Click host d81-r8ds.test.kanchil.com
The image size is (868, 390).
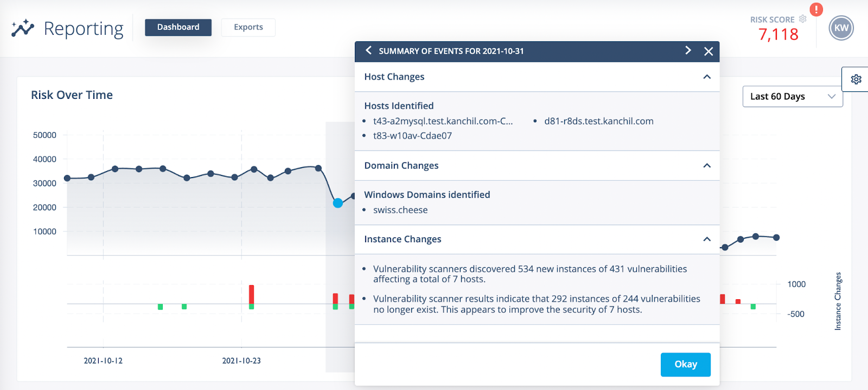(x=598, y=121)
